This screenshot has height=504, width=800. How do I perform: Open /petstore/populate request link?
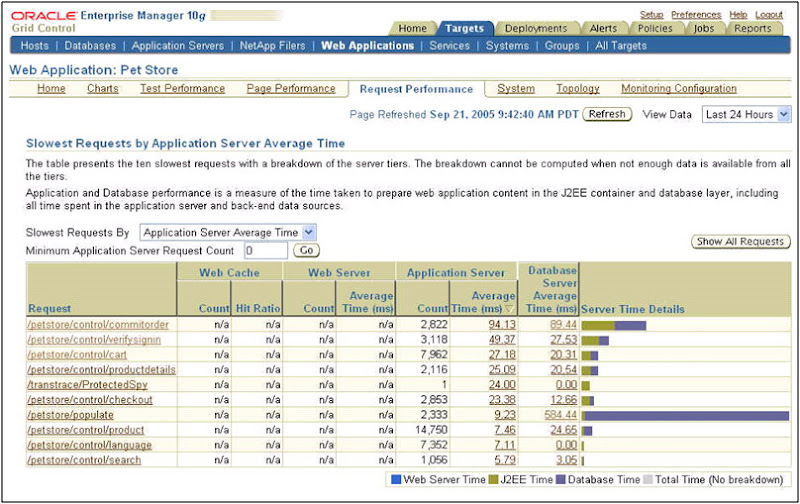tap(70, 415)
